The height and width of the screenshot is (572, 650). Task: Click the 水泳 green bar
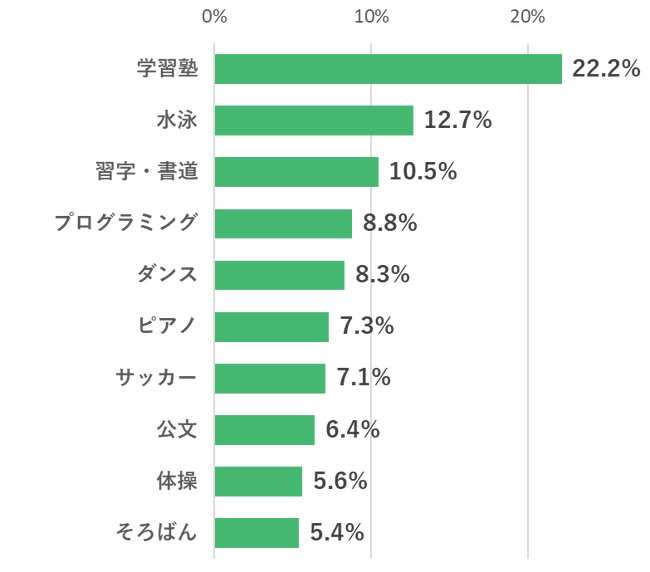coord(314,121)
